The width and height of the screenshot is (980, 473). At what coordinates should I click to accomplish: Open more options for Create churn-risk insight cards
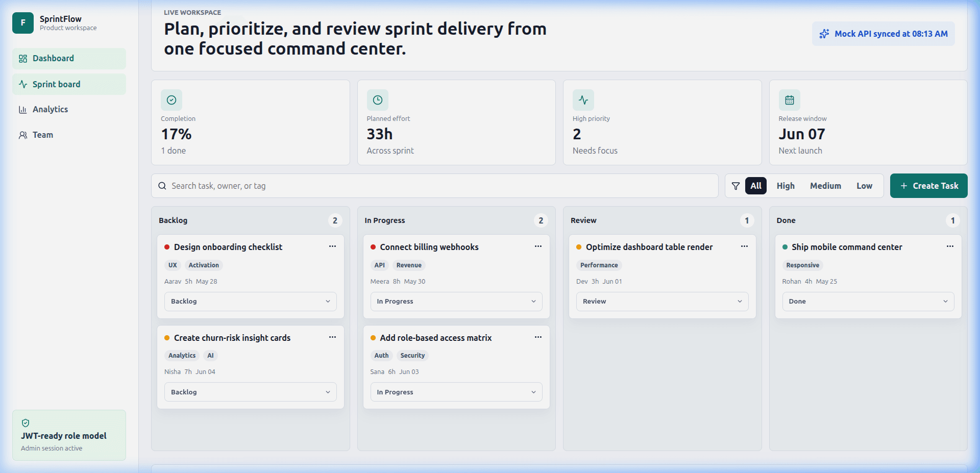[332, 337]
